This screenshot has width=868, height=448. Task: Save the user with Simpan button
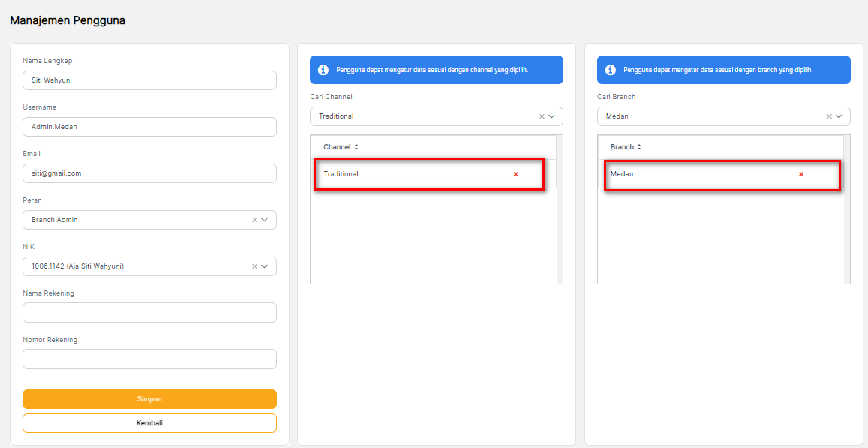tap(149, 399)
